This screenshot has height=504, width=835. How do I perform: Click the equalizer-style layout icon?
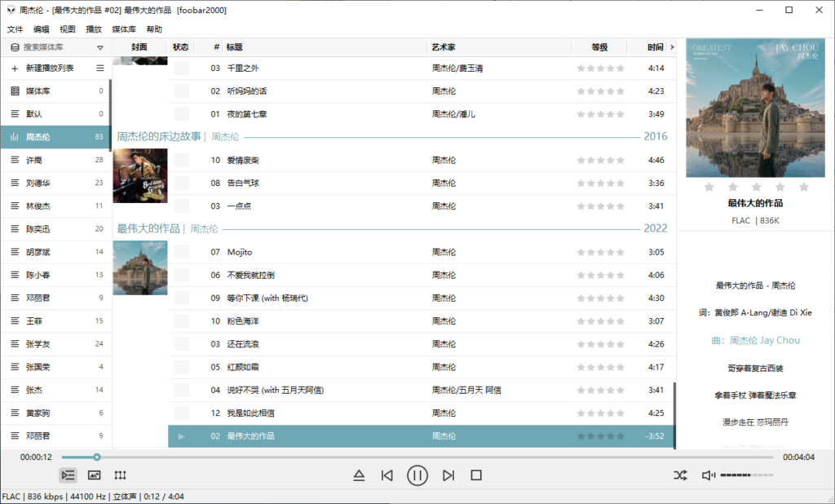(120, 475)
